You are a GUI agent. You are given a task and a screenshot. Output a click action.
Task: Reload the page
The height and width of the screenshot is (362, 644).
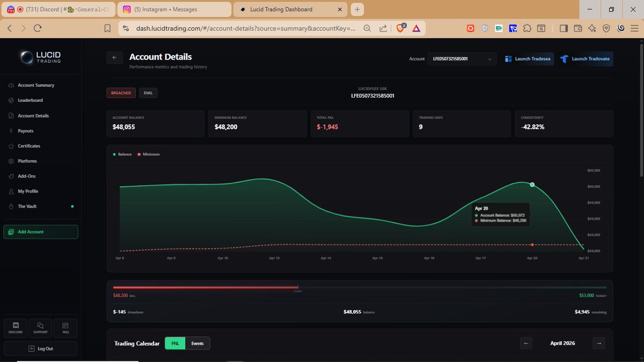[37, 28]
